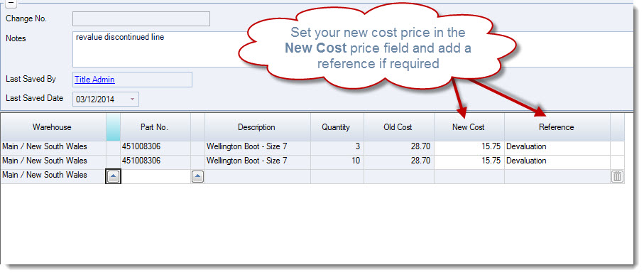Open the Last Saved Date dropdown

point(132,99)
